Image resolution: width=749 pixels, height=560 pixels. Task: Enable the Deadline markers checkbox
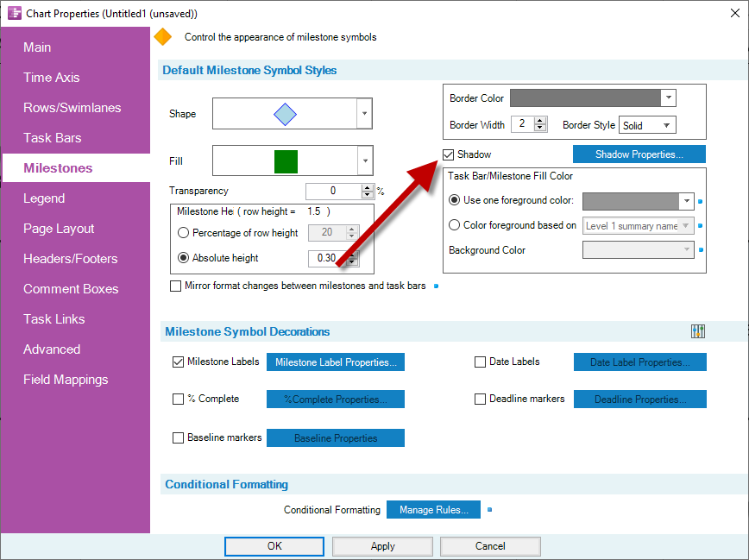[x=480, y=399]
